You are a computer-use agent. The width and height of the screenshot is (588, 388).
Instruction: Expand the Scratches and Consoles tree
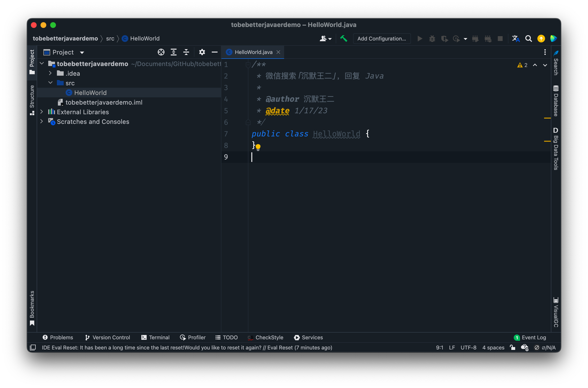tap(41, 122)
